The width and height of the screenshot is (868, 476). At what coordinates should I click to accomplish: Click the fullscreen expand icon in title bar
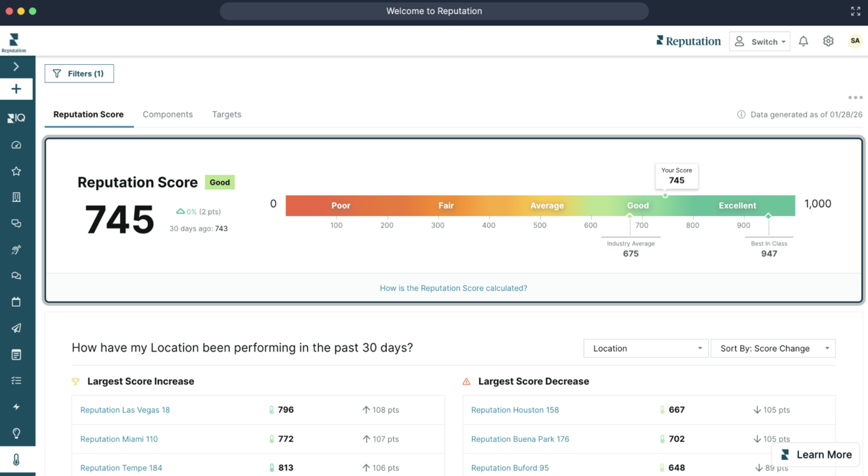855,11
